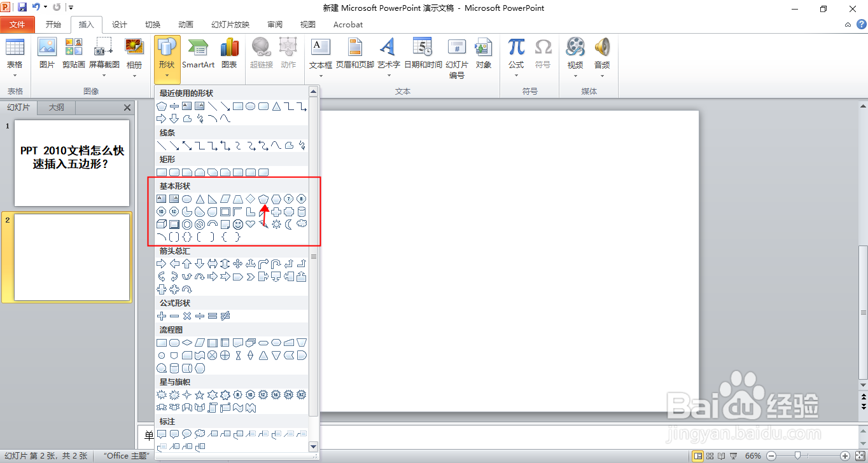The width and height of the screenshot is (868, 463).
Task: Switch to the Animations (动画) tab
Action: [186, 25]
